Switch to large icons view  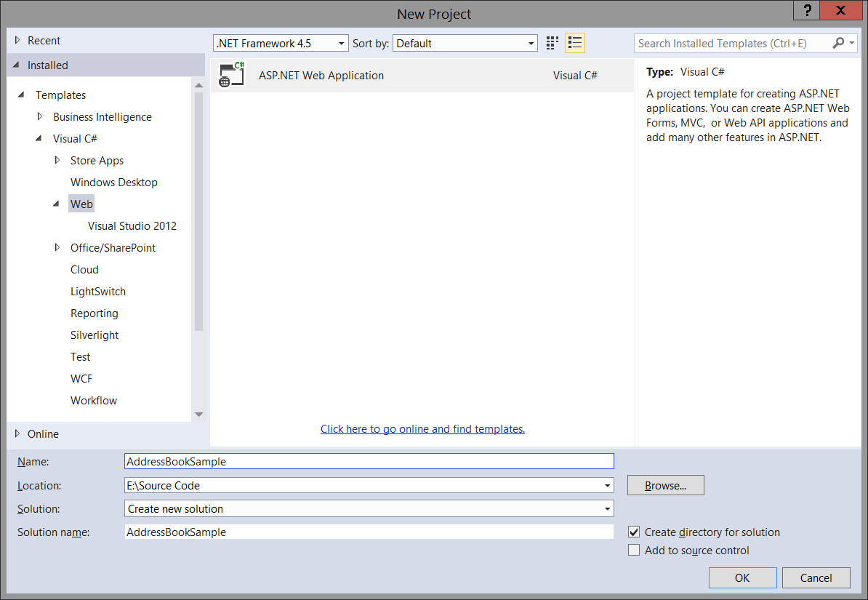coord(551,43)
